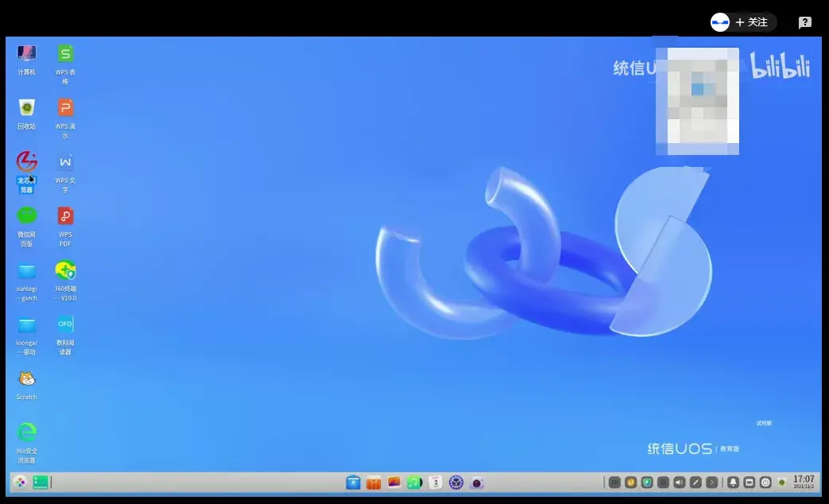
Task: Click the uploader avatar beside 关注
Action: [720, 22]
